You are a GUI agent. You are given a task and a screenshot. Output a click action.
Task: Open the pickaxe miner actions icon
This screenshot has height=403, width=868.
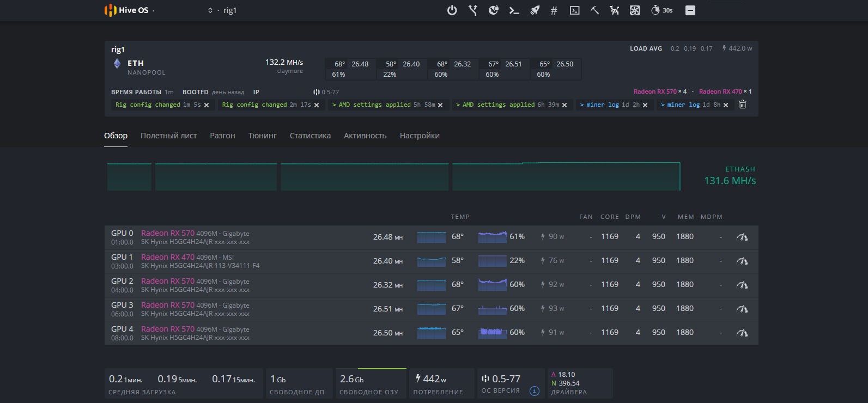click(x=594, y=10)
